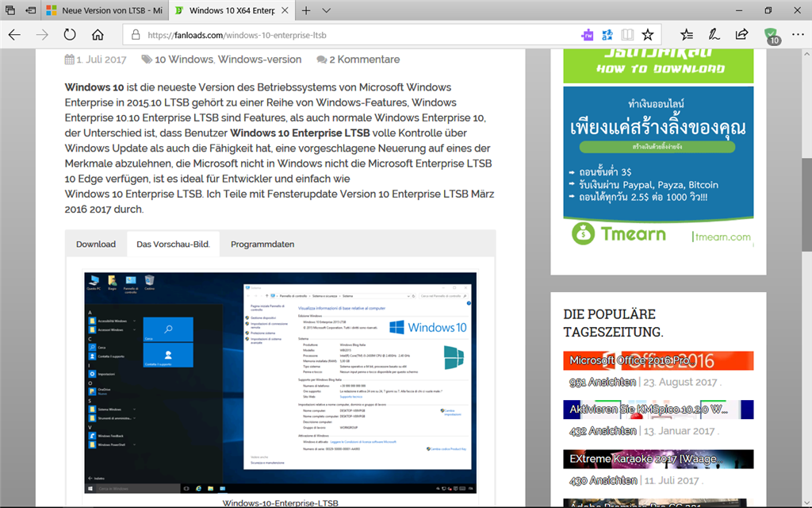Click the forward navigation arrow
The image size is (812, 508).
(x=42, y=35)
